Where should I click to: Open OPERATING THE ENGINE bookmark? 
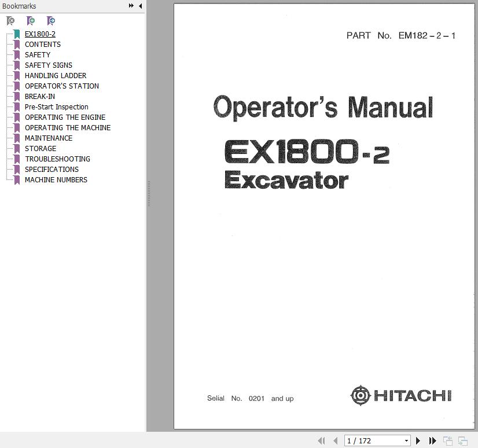[65, 117]
